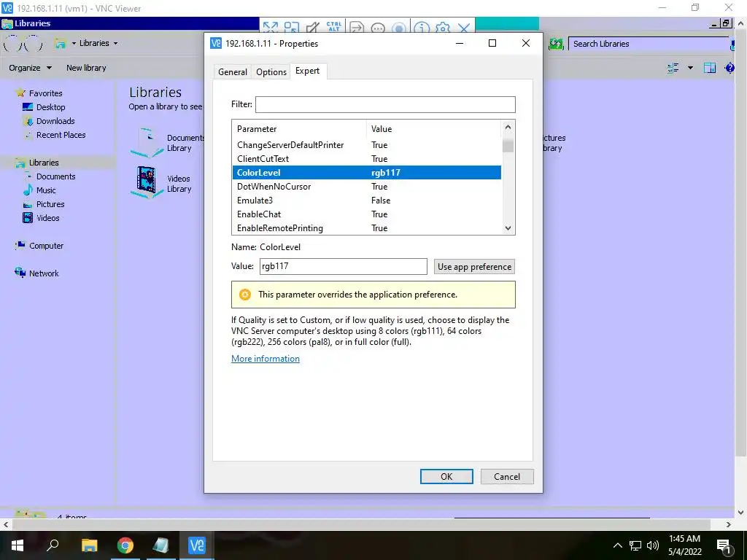Viewport: 747px width, 560px height.
Task: Click the Use app preference button
Action: pos(474,267)
